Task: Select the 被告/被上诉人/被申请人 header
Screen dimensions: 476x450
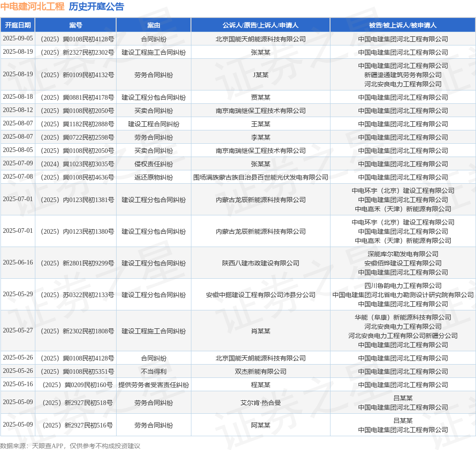Action: click(403, 25)
